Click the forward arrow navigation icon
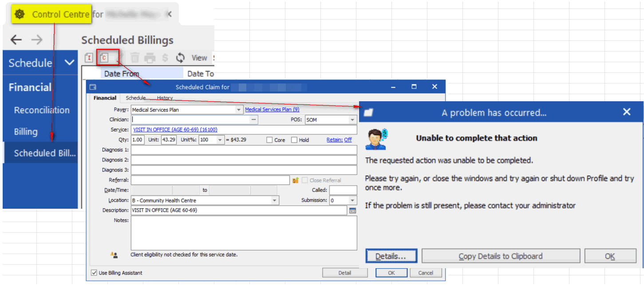The image size is (644, 286). (x=37, y=40)
